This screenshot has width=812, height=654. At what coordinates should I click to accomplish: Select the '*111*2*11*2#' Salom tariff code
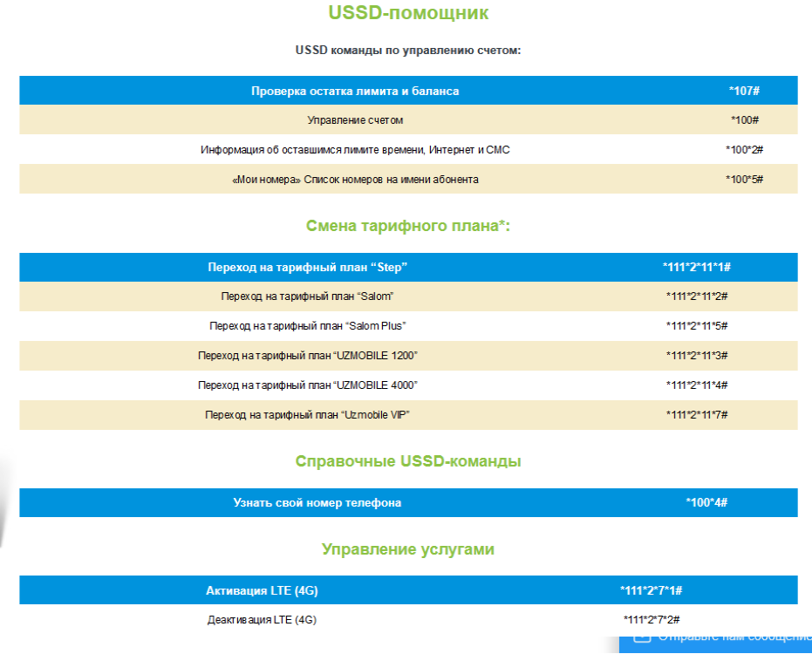(696, 296)
